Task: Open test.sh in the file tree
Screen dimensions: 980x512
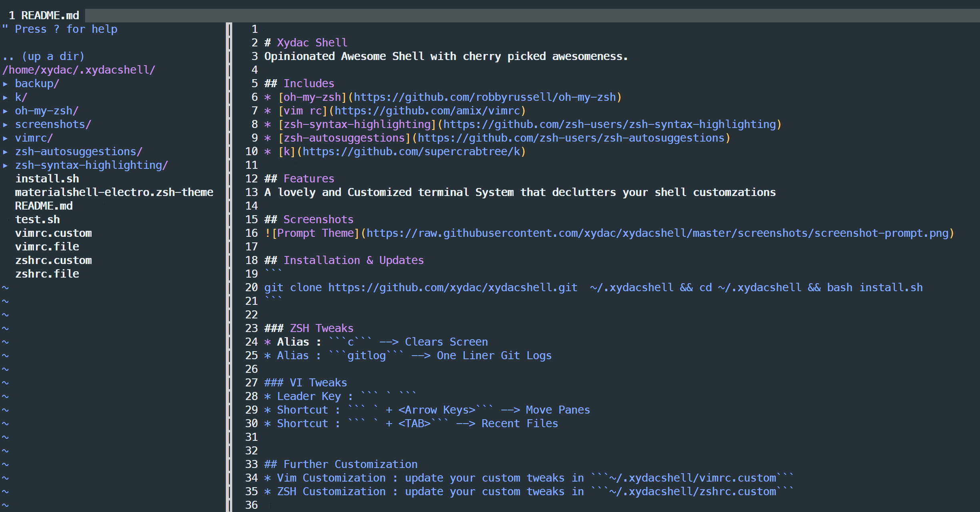Action: click(38, 220)
